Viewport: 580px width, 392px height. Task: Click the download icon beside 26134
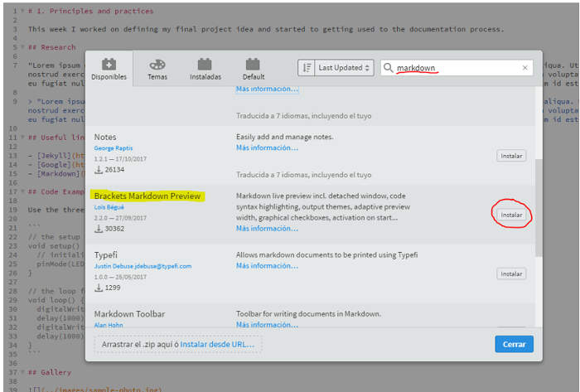coord(99,170)
